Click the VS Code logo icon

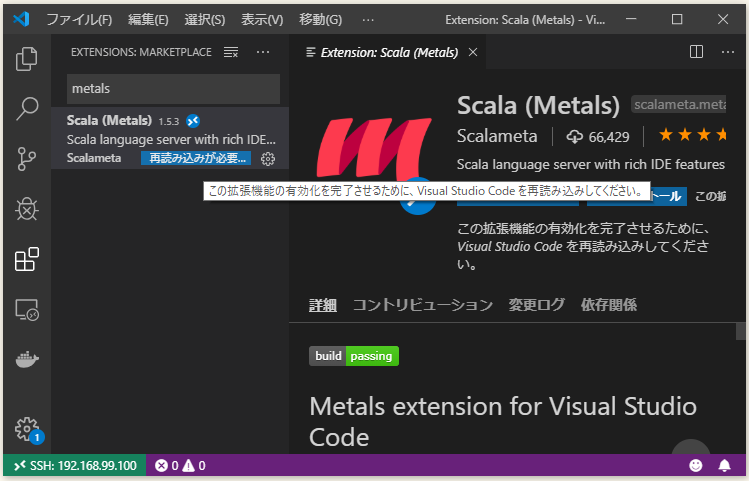coord(21,19)
